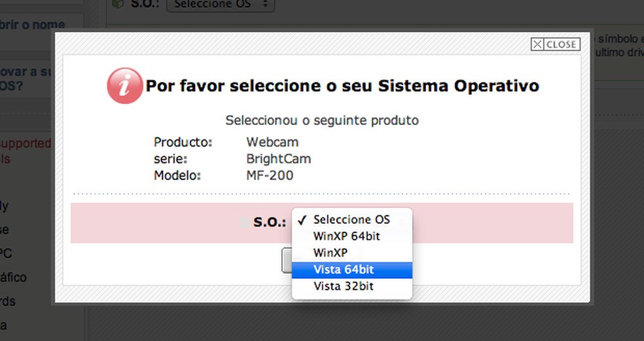Viewport: 644px width, 341px height.
Task: Select the sidebar item ending in 'áfico'
Action: click(x=13, y=278)
